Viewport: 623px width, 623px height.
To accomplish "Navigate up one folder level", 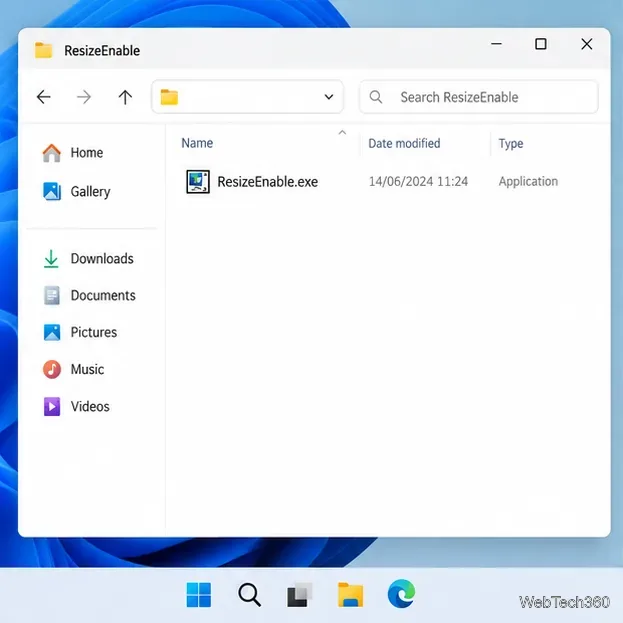I will click(x=125, y=97).
